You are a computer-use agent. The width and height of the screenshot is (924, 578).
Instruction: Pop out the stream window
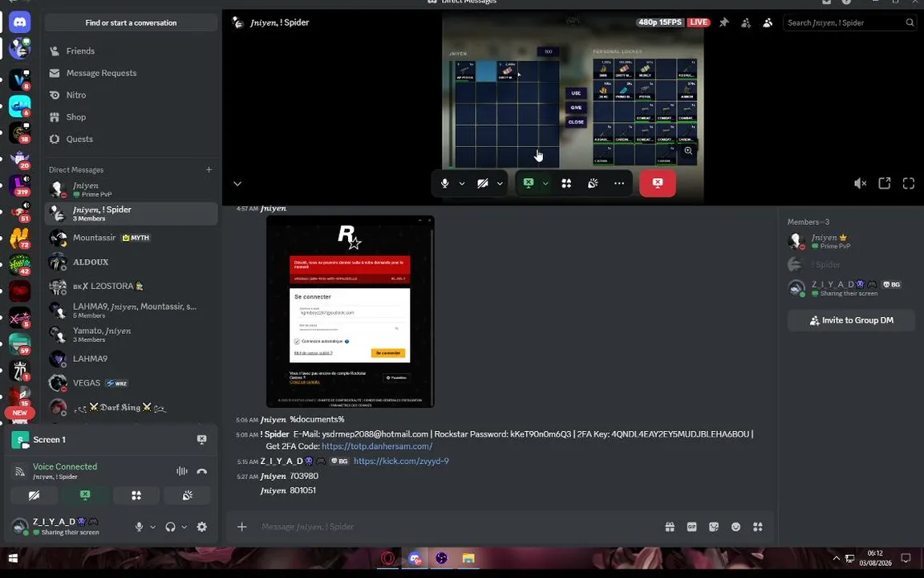885,183
